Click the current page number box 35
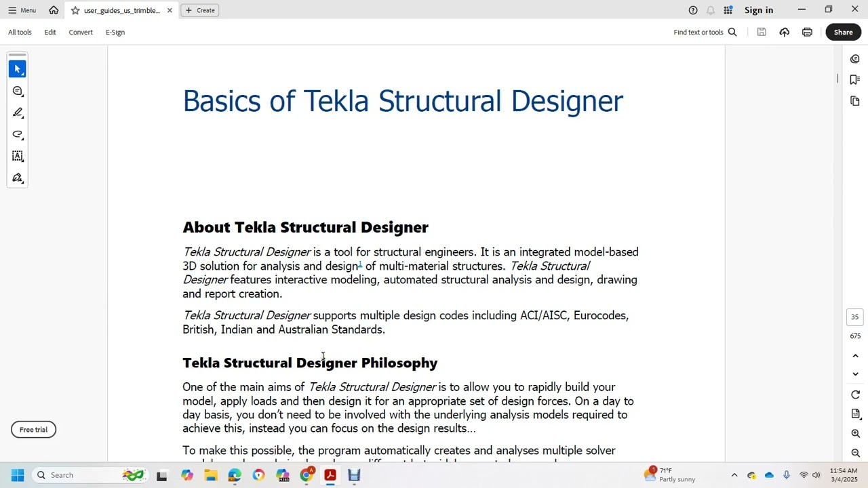Screen dimensions: 868x488 pyautogui.click(x=855, y=317)
